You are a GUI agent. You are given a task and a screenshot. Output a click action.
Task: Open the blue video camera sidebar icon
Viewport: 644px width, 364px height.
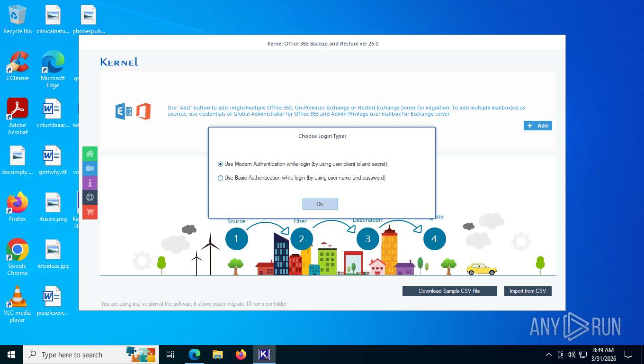coord(90,168)
